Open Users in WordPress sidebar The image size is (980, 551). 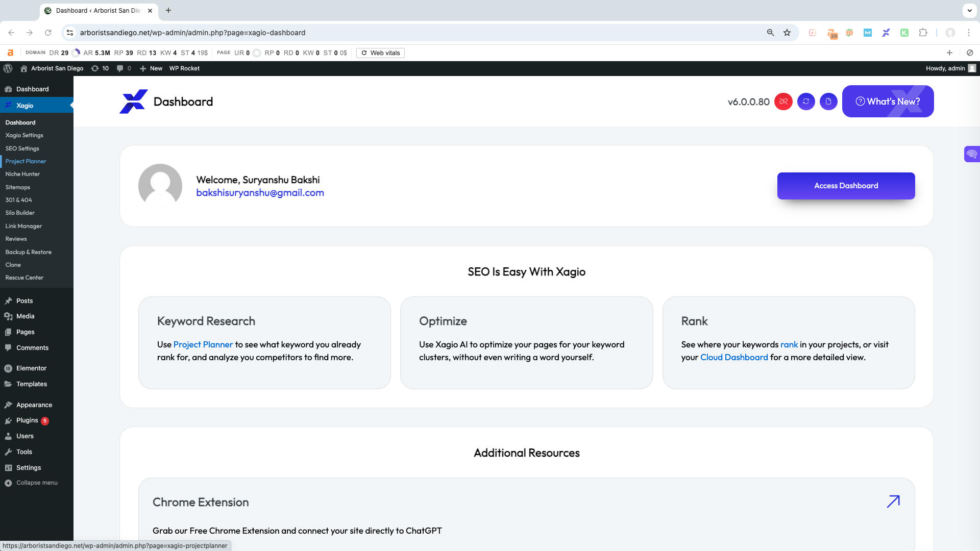37,436
